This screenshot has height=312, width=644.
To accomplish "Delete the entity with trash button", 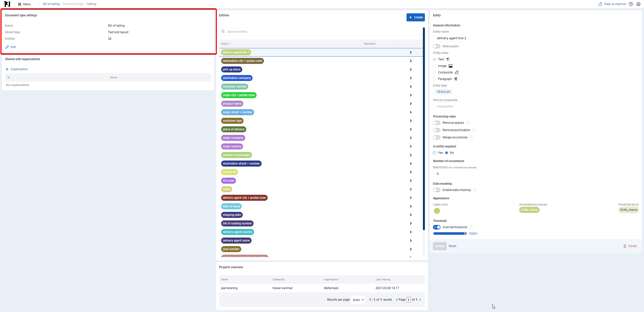I will coord(630,246).
